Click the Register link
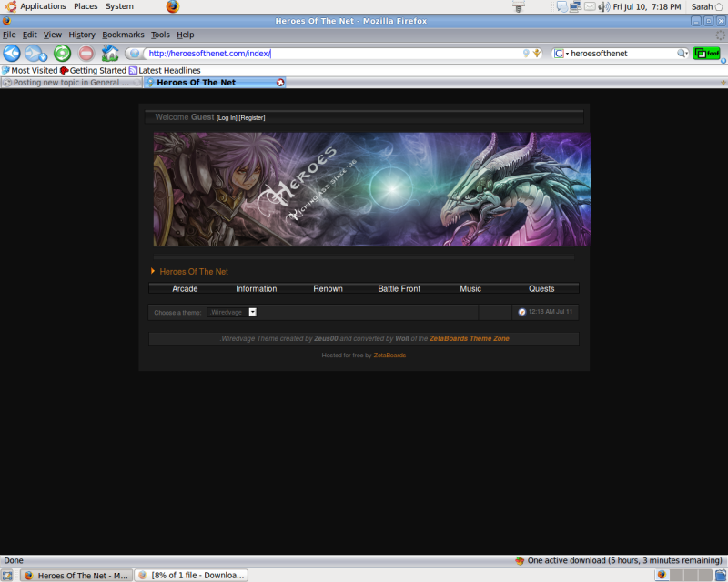728x582 pixels. [x=252, y=117]
